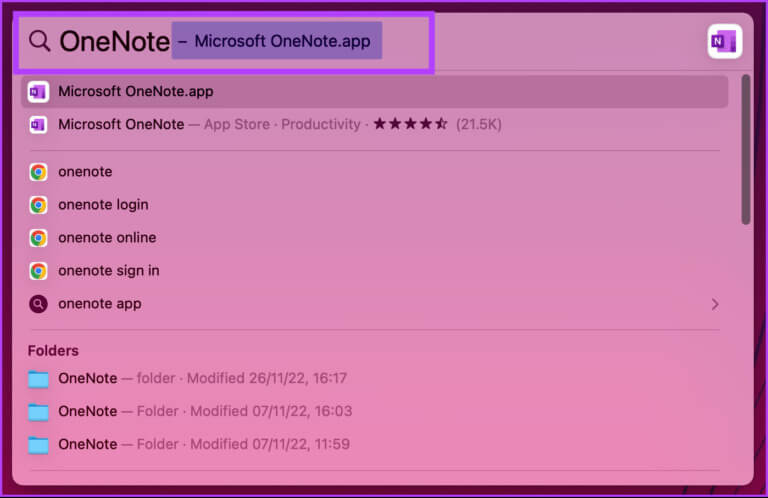
Task: Select the 'onenote app' search suggestion
Action: [x=374, y=304]
